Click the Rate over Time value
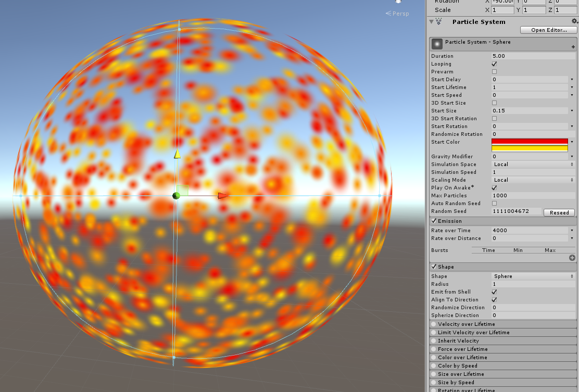 pyautogui.click(x=530, y=230)
